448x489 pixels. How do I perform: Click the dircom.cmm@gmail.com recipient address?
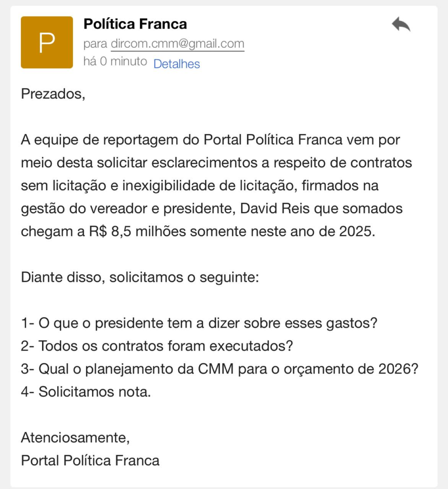pos(177,44)
